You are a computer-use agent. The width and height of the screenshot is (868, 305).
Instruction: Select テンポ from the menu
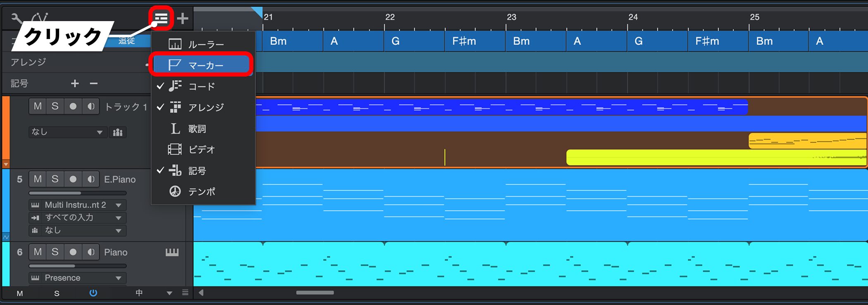202,192
